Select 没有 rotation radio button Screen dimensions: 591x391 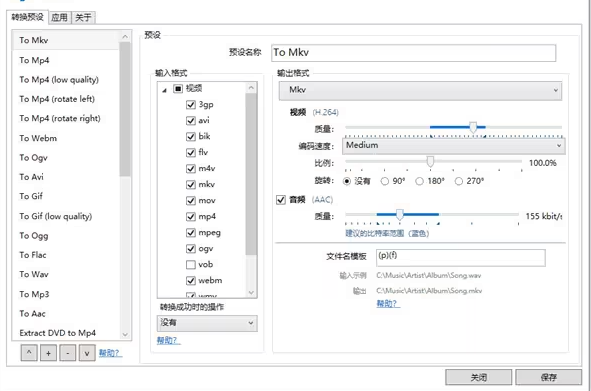click(347, 181)
